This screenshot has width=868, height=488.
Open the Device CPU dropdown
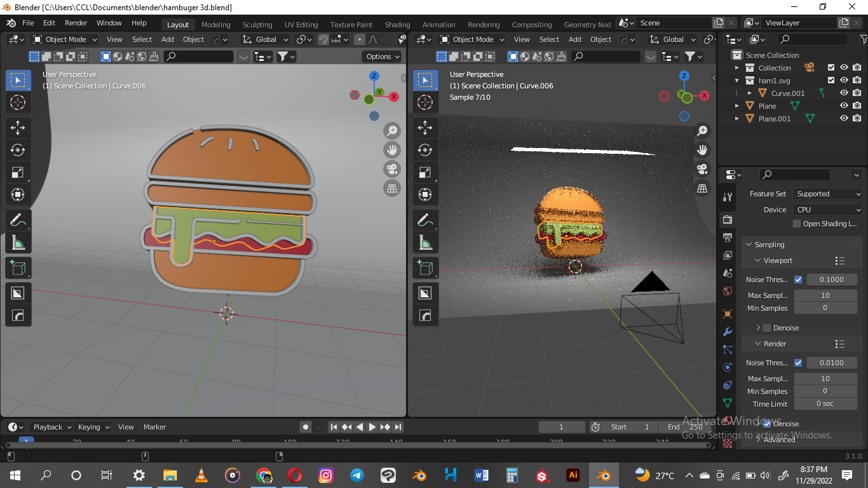point(827,210)
